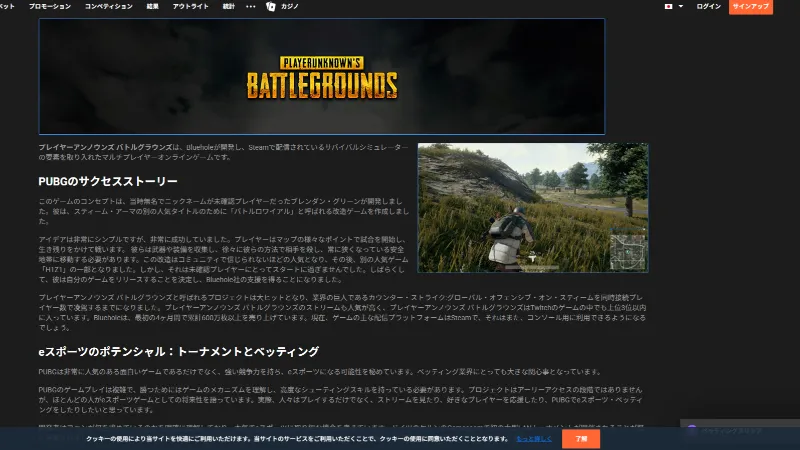Expand the three-dots more menu
The width and height of the screenshot is (800, 450).
pos(251,7)
